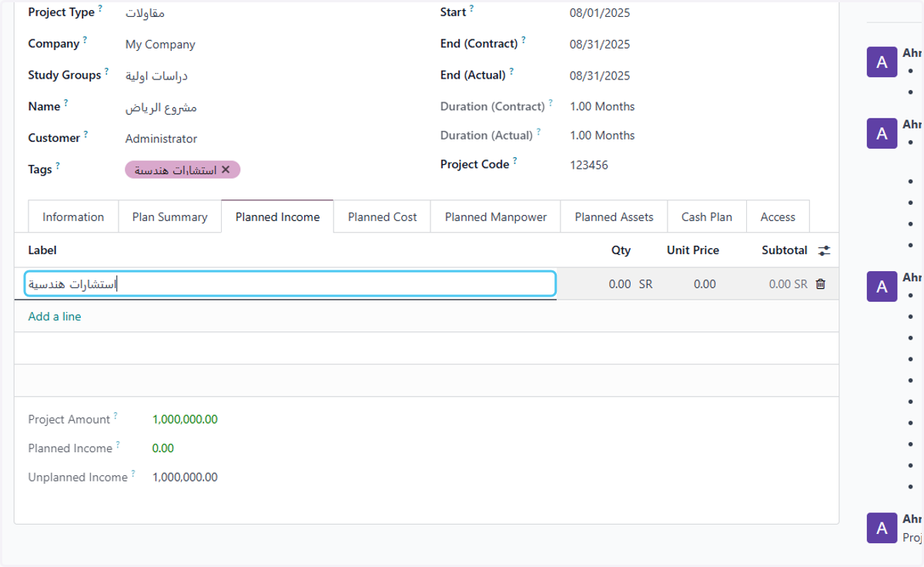
Task: Click the label input containing استشارات هندسية
Action: [290, 283]
